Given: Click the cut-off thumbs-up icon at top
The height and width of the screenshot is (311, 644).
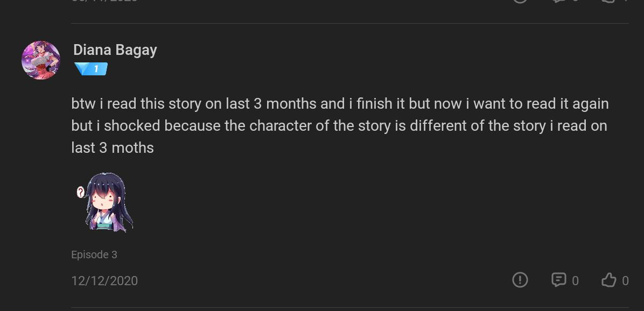Looking at the screenshot, I should (608, 1).
